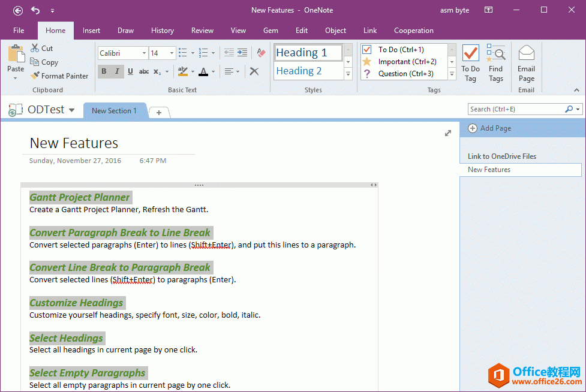Switch to the Gem ribbon tab
Image resolution: width=586 pixels, height=392 pixels.
click(x=270, y=30)
